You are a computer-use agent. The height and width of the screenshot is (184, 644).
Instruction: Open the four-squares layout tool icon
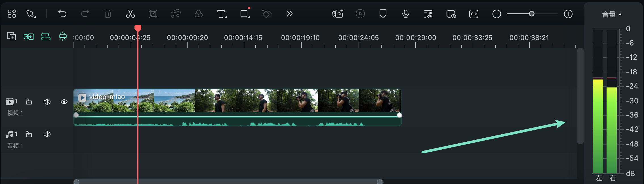(x=12, y=14)
